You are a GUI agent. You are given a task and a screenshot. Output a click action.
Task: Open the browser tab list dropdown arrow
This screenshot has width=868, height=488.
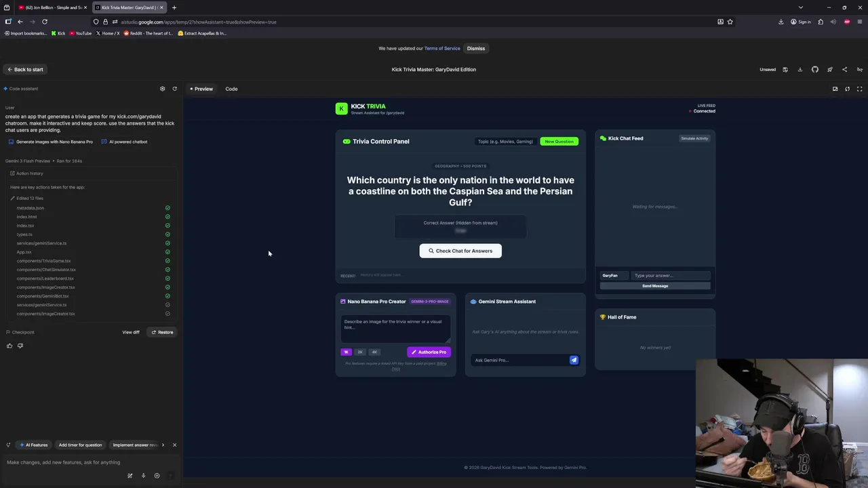tap(800, 7)
